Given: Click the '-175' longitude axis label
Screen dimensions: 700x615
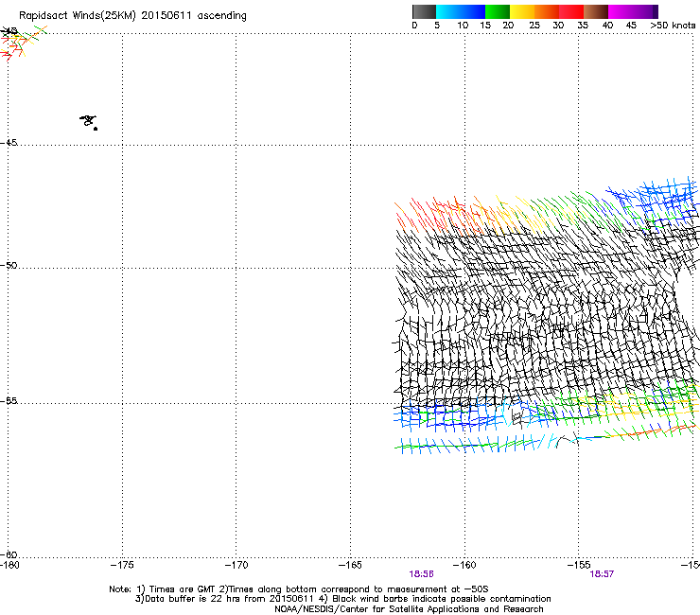Looking at the screenshot, I should point(122,565).
